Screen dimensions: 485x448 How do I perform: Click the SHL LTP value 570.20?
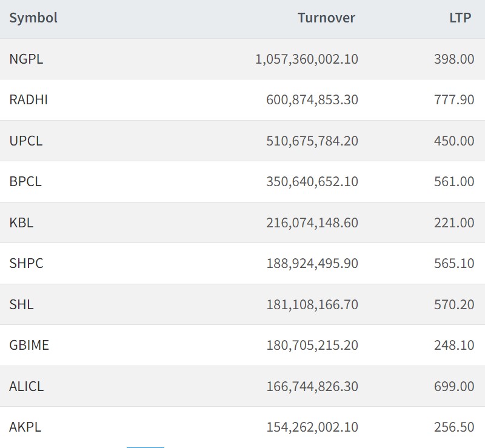point(454,304)
